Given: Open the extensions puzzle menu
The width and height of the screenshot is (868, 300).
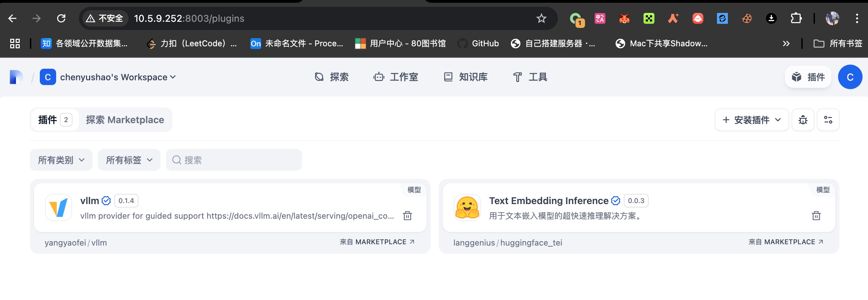Looking at the screenshot, I should coord(796,18).
